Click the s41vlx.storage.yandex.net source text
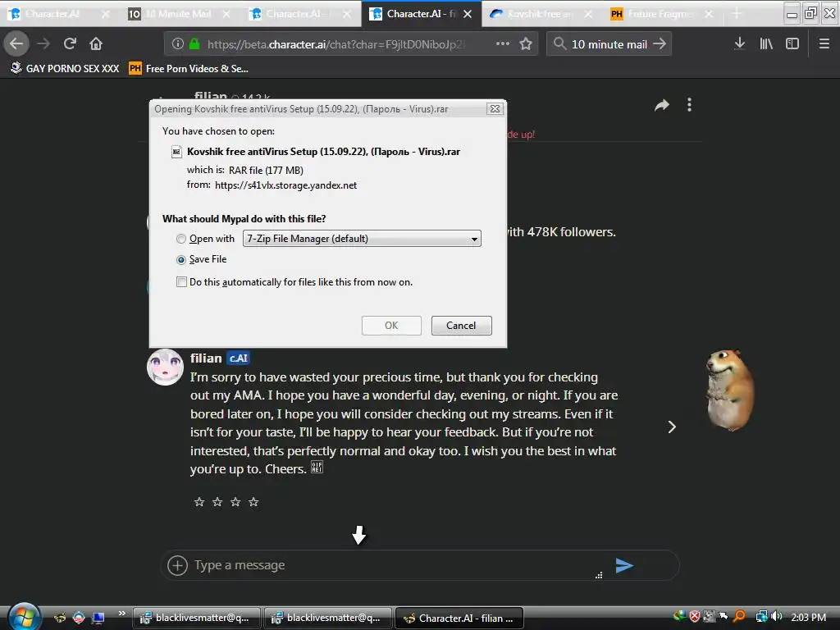Viewport: 840px width, 630px height. 285,185
